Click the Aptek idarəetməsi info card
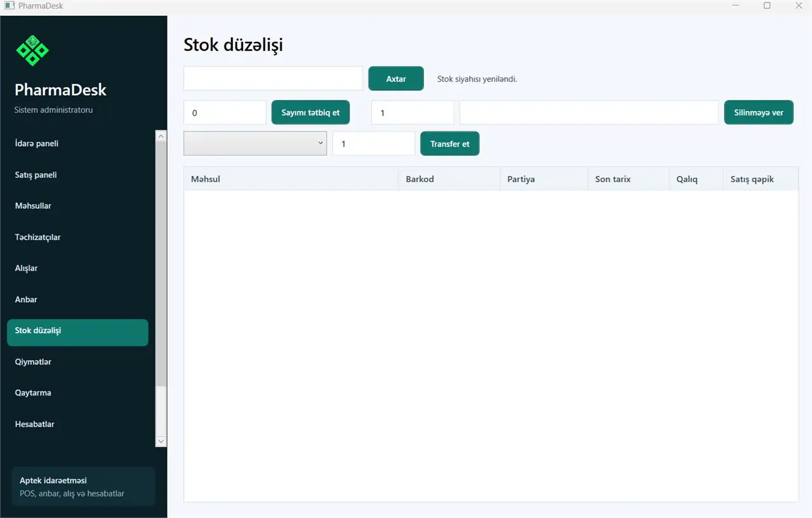Viewport: 812px width, 518px height. 83,486
